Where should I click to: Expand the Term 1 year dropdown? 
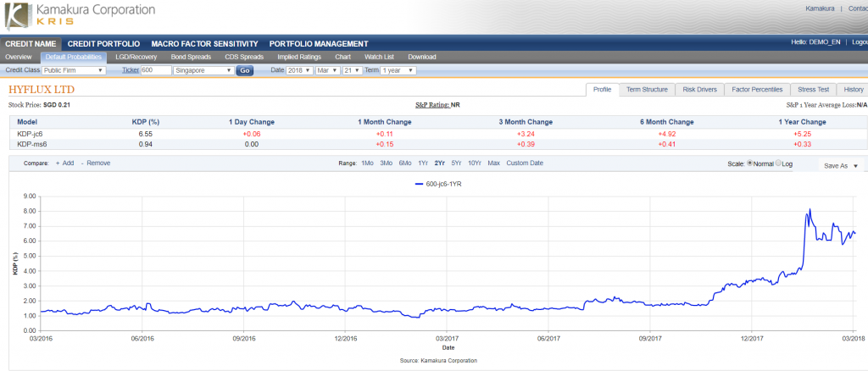click(x=398, y=71)
